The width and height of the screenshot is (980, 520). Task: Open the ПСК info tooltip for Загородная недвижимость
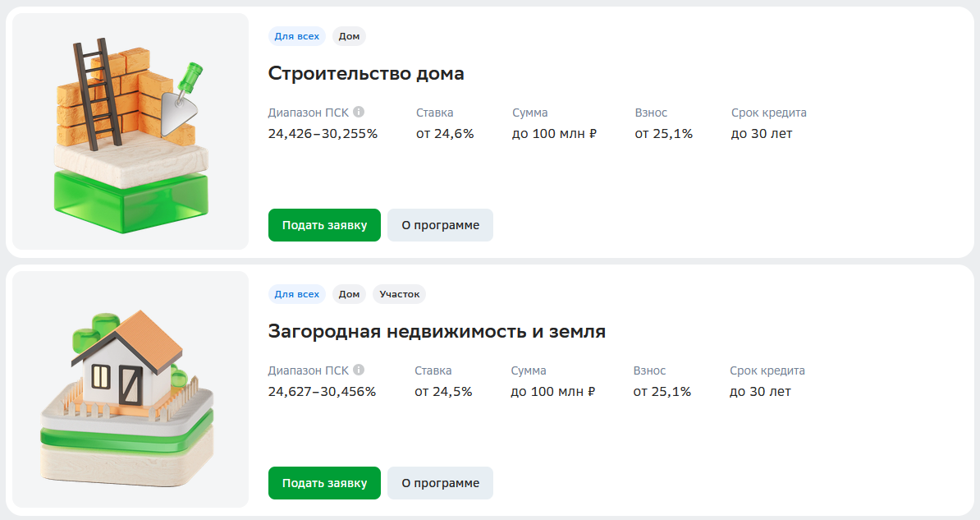pyautogui.click(x=359, y=370)
